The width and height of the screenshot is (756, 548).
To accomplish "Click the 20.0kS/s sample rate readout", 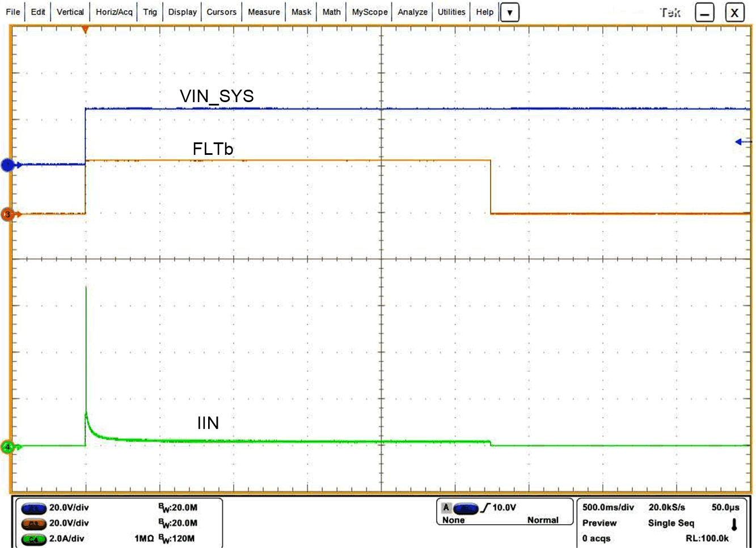I will click(667, 508).
